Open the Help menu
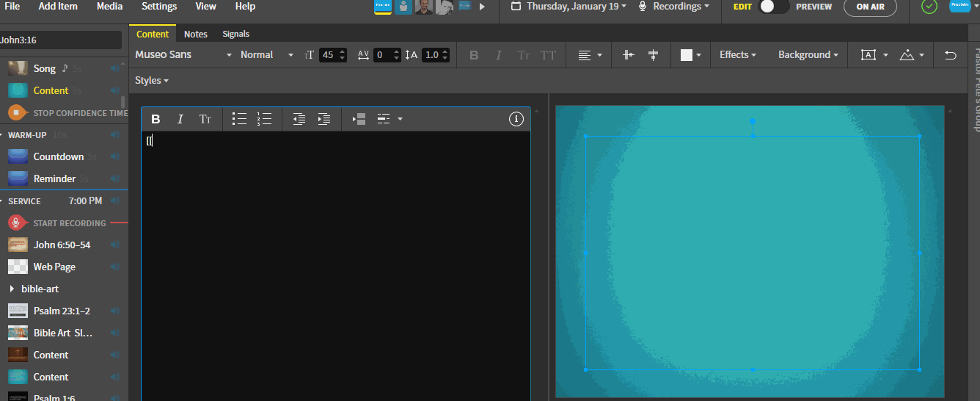This screenshot has width=980, height=401. (x=245, y=7)
